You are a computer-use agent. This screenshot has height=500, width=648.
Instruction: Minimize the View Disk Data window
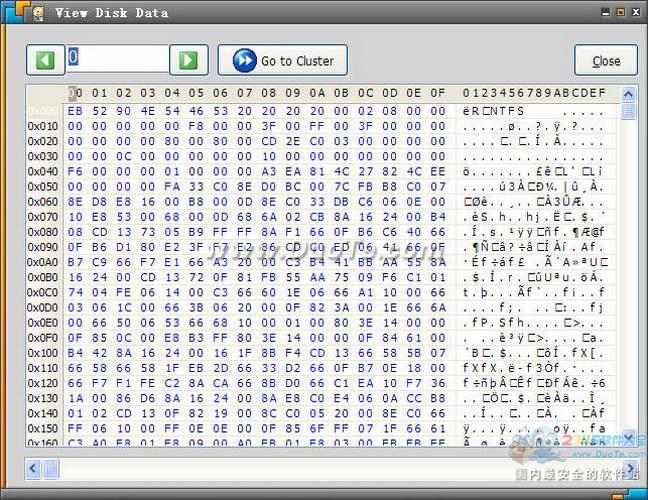coord(605,12)
